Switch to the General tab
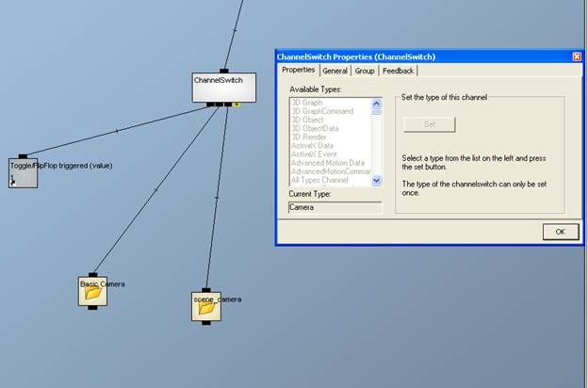This screenshot has height=388, width=588. tap(335, 71)
